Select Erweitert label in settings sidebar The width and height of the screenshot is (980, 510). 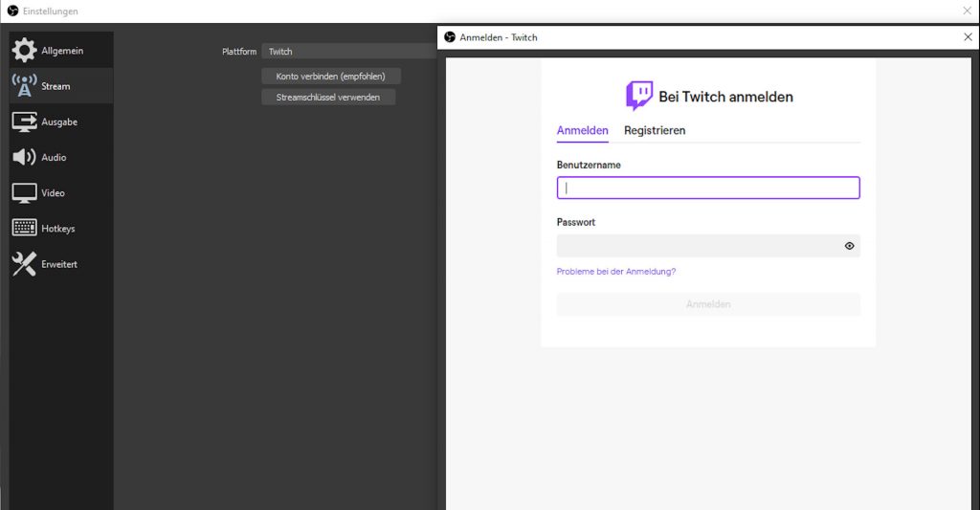(59, 264)
